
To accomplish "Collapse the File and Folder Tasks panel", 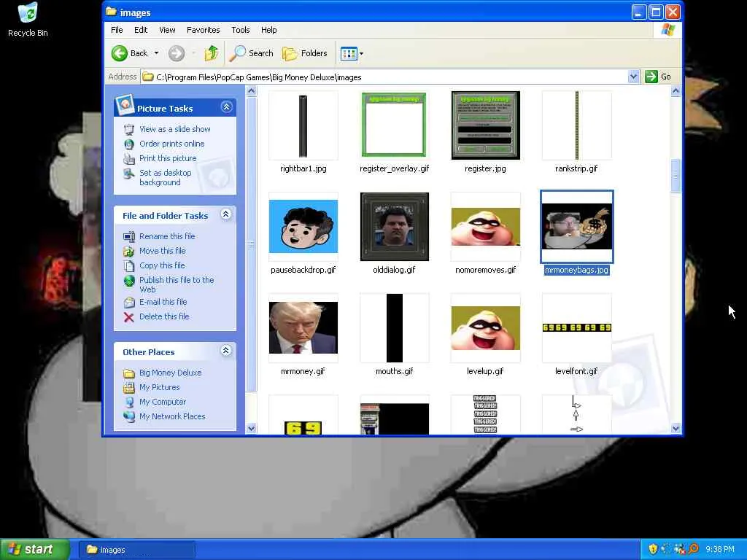I will (226, 214).
